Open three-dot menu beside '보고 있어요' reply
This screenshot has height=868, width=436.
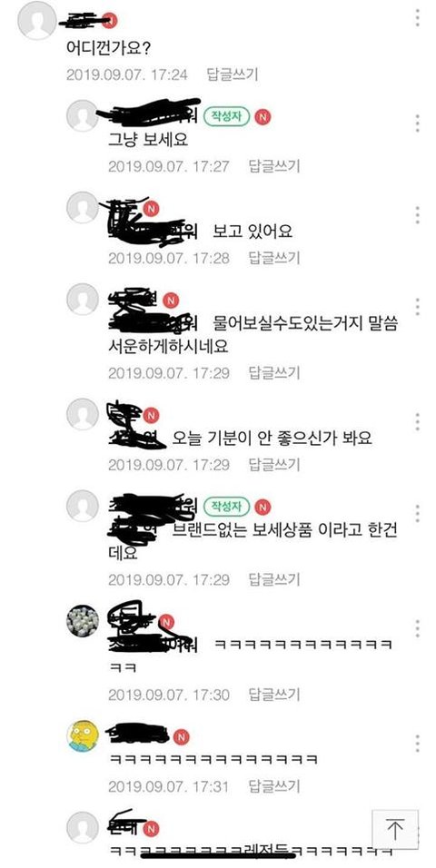click(417, 215)
